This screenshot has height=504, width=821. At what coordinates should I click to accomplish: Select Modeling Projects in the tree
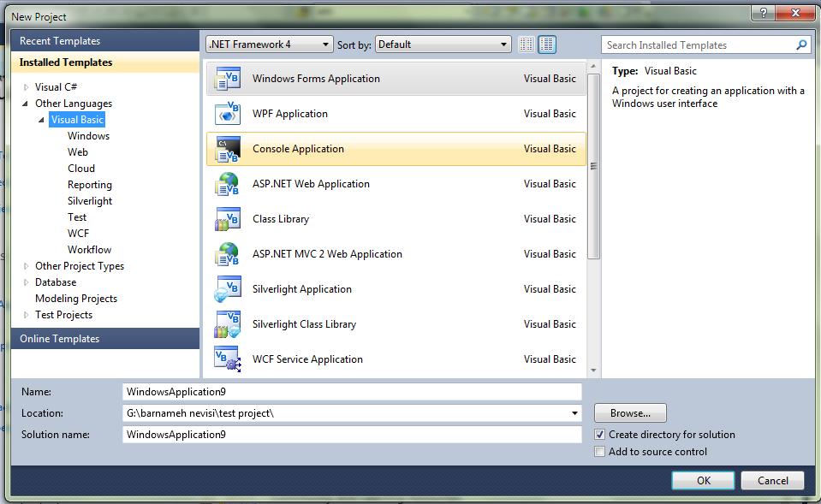tap(76, 299)
